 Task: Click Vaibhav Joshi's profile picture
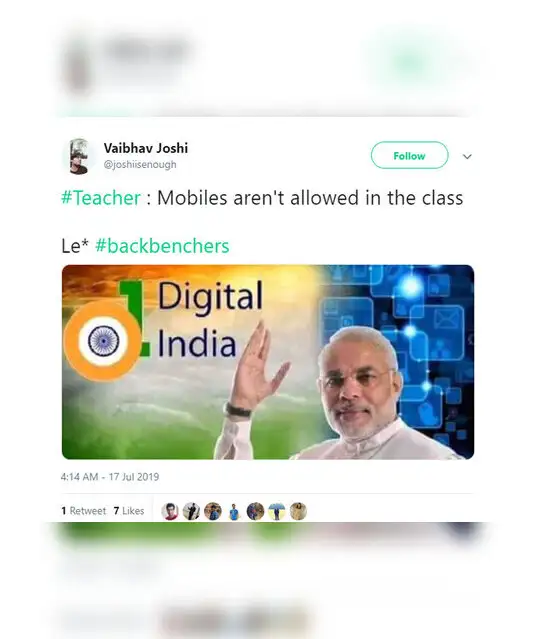point(79,156)
